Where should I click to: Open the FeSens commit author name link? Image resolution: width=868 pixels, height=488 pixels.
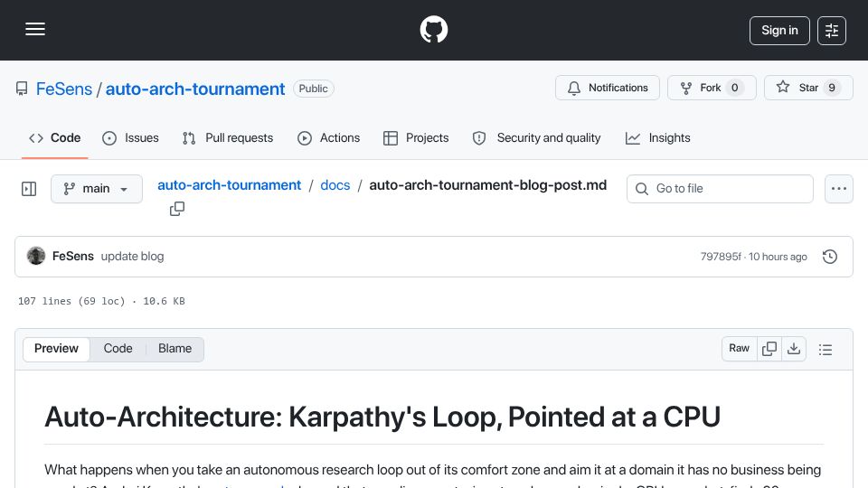click(x=73, y=256)
